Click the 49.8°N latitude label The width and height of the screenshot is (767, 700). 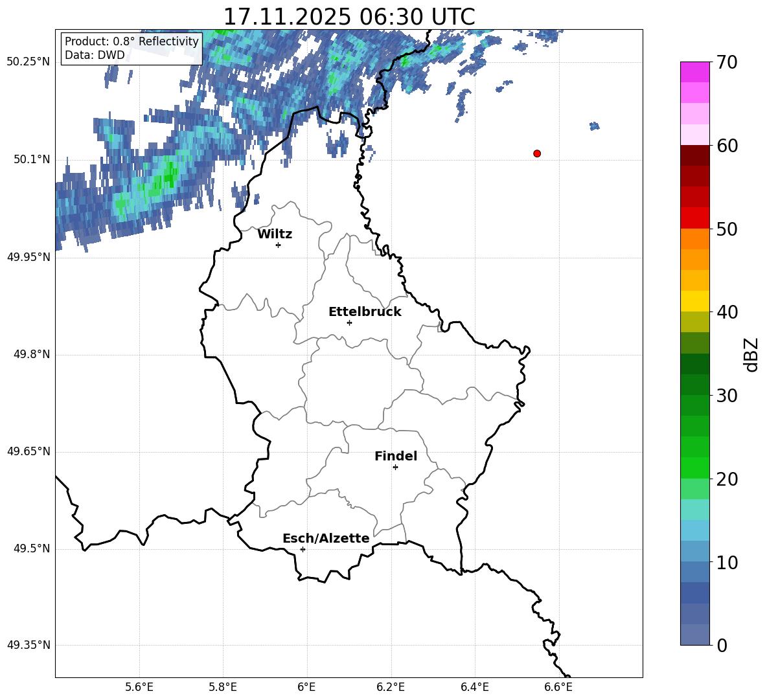coord(32,354)
